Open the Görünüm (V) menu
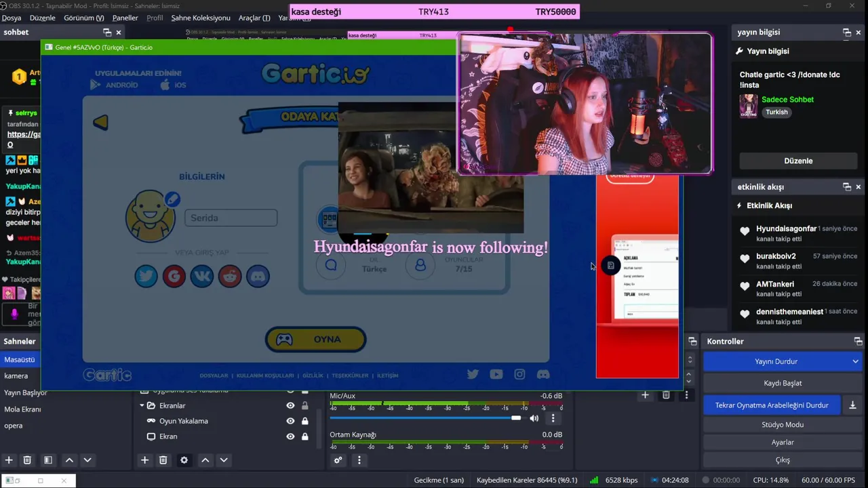The width and height of the screenshot is (868, 488). (84, 18)
